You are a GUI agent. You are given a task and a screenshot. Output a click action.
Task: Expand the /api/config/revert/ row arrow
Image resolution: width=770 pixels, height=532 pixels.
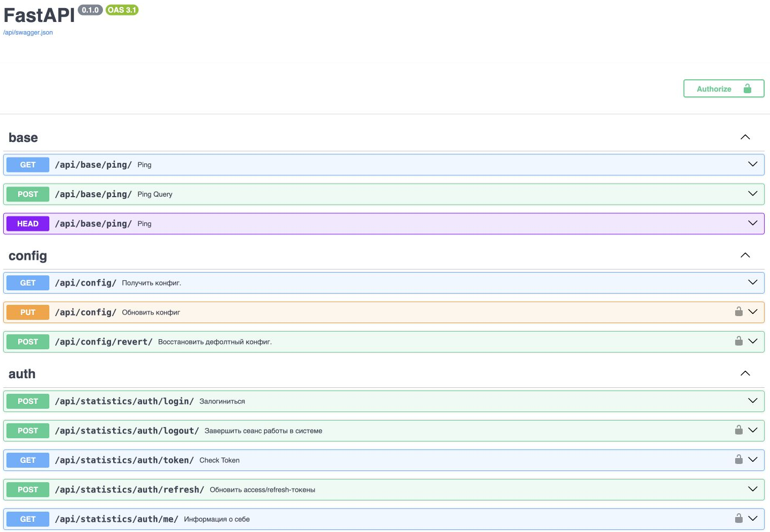point(753,341)
